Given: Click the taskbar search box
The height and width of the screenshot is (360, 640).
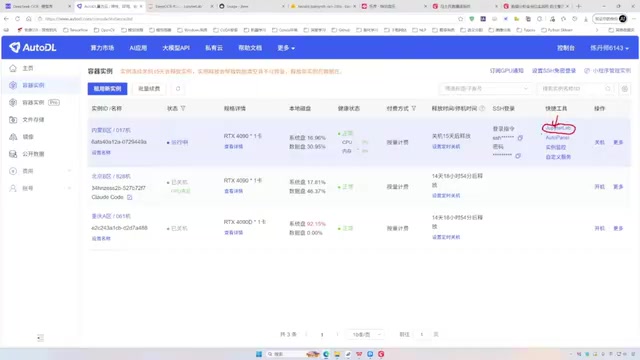Looking at the screenshot, I should coord(286,354).
